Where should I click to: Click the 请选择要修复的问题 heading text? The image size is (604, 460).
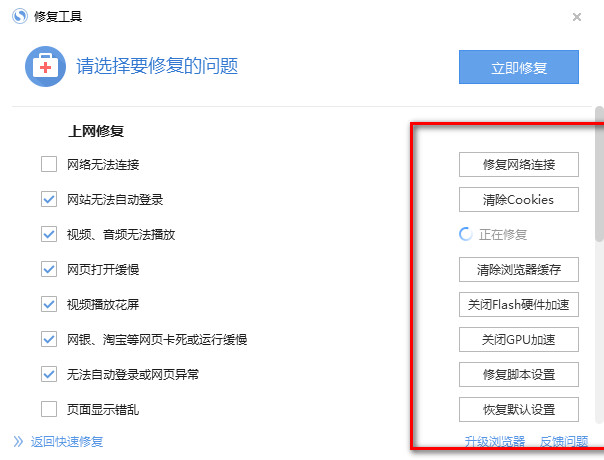157,66
